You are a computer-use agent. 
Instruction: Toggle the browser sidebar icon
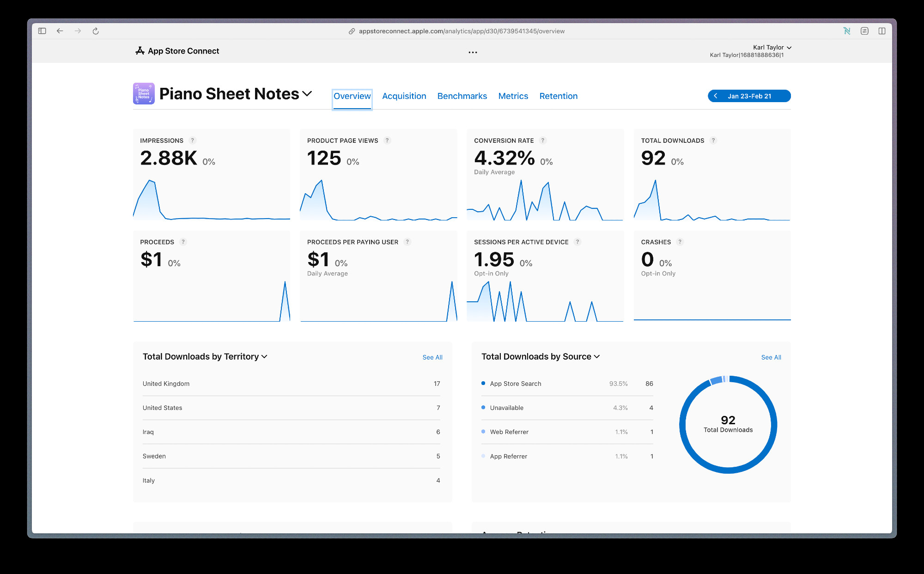click(x=42, y=31)
